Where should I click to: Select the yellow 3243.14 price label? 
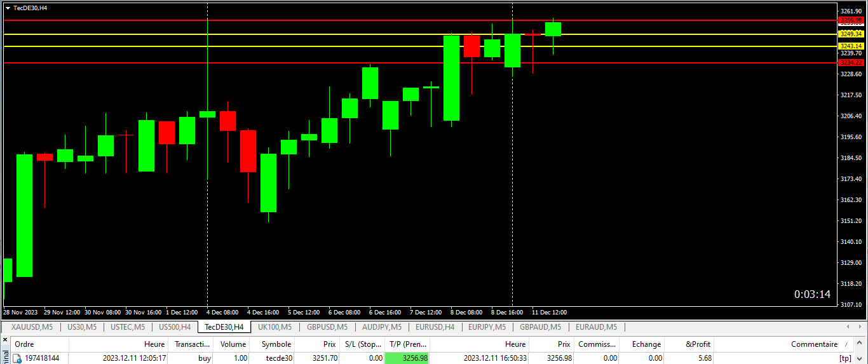click(x=851, y=46)
